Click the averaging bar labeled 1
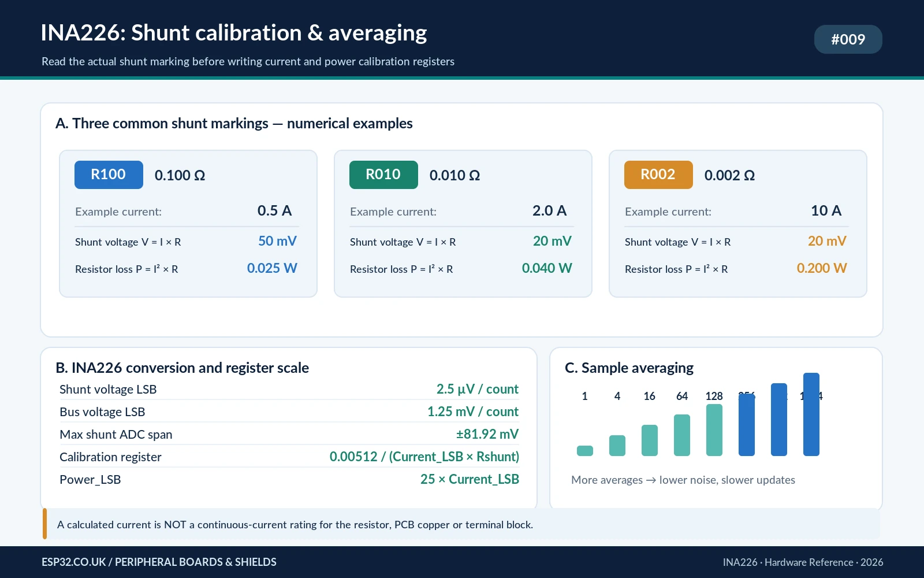 585,451
